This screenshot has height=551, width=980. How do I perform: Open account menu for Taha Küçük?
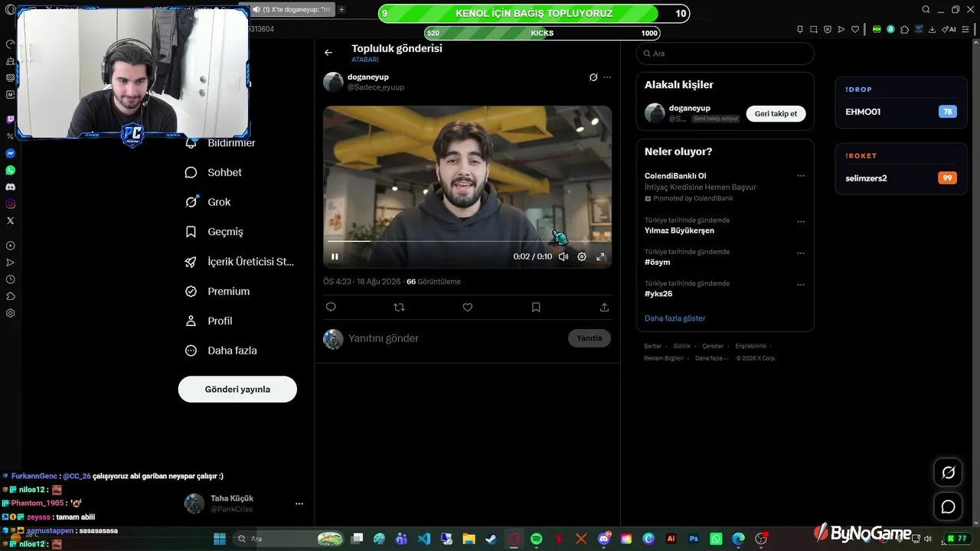click(245, 504)
